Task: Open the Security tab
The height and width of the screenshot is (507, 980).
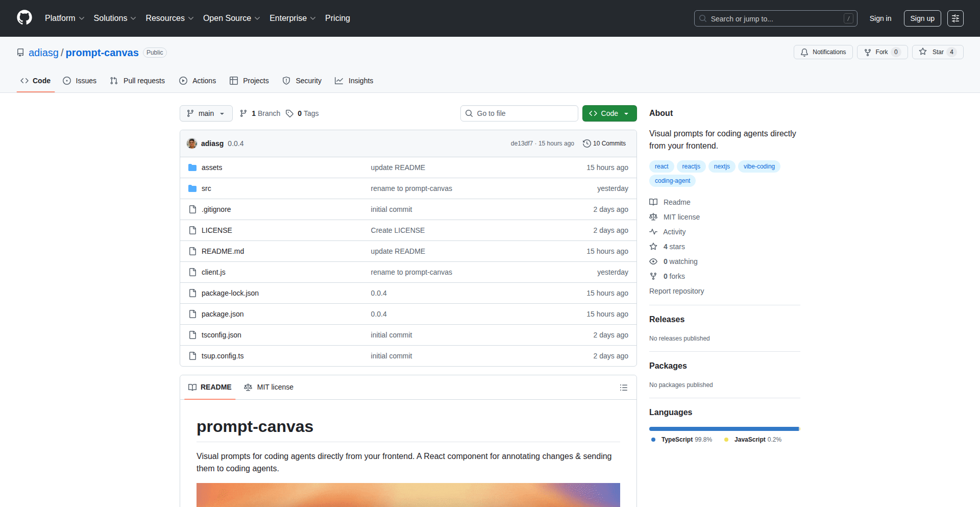Action: pyautogui.click(x=302, y=81)
